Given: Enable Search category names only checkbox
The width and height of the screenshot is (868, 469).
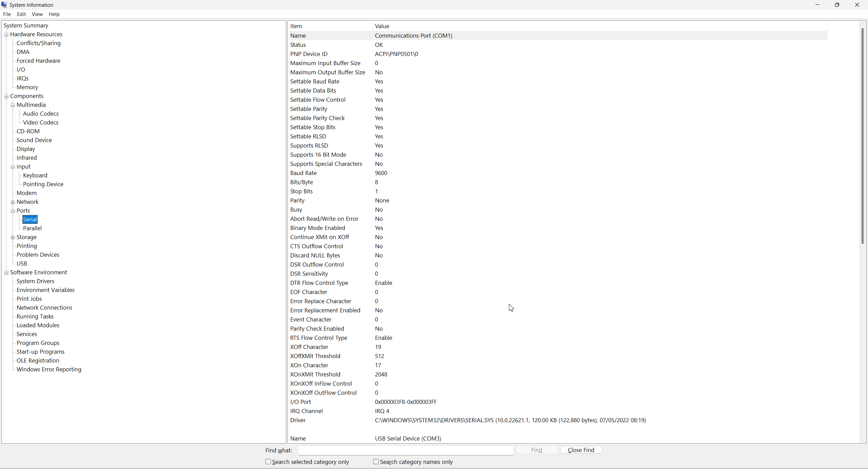Looking at the screenshot, I should (376, 462).
